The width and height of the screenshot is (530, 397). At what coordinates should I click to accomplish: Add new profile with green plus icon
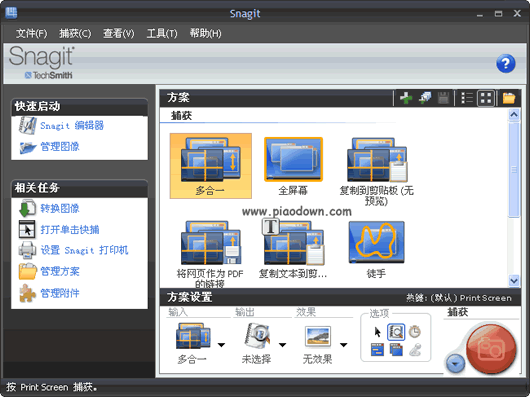point(406,98)
